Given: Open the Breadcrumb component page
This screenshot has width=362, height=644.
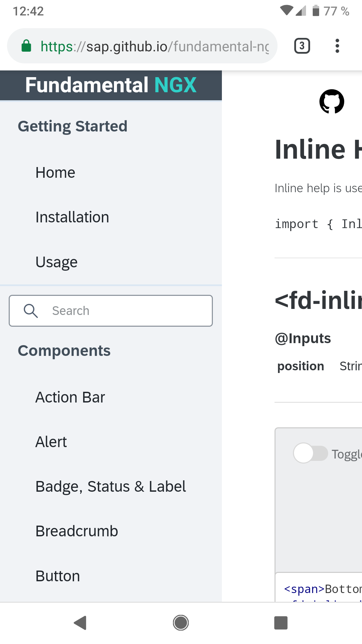Looking at the screenshot, I should pyautogui.click(x=77, y=531).
